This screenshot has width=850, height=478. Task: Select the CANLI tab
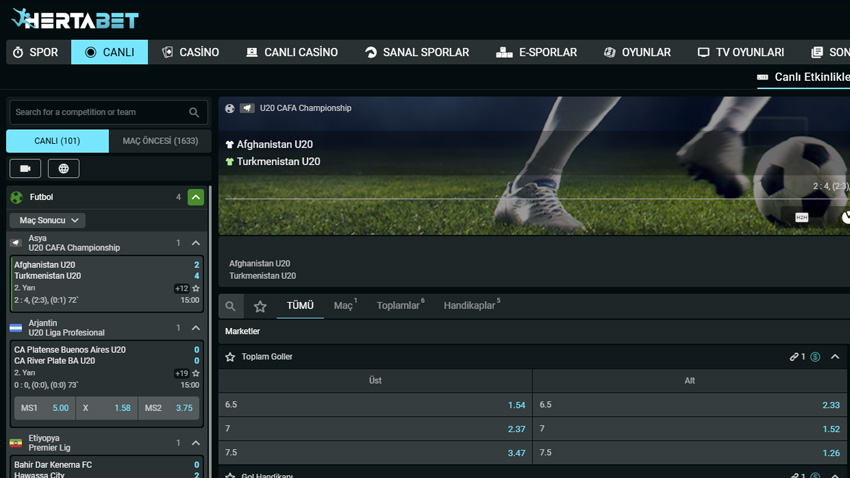click(x=110, y=52)
